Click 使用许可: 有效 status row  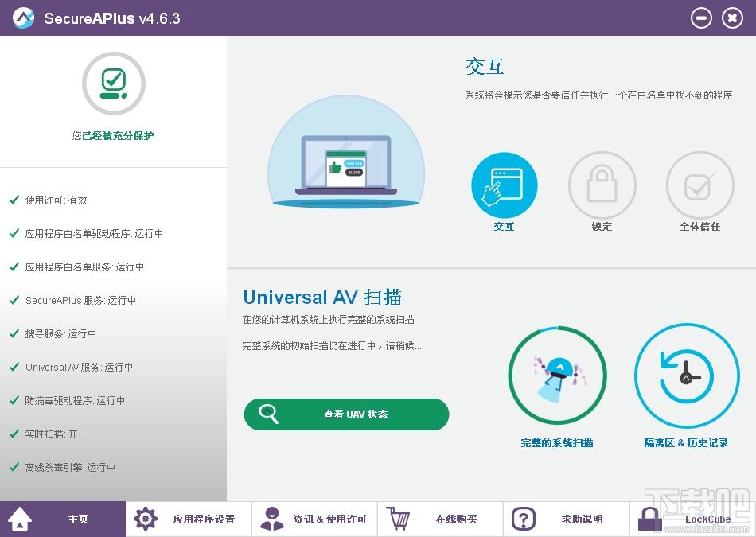49,200
